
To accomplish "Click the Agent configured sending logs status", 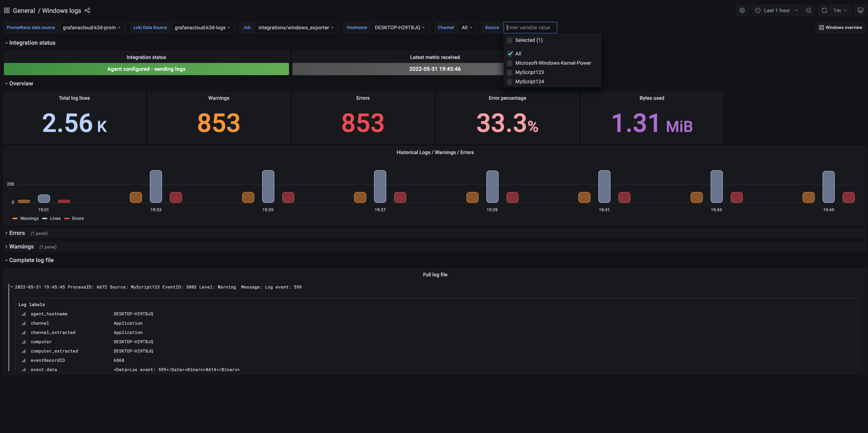I will 146,69.
